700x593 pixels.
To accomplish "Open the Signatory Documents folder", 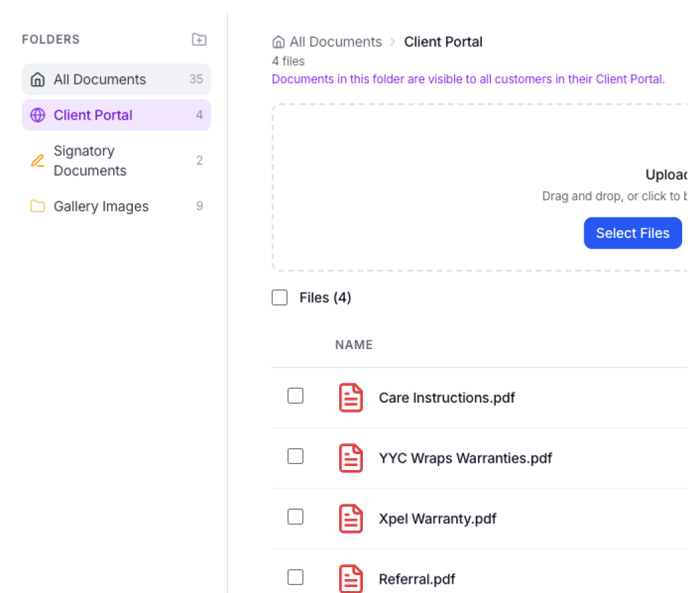I will point(116,160).
